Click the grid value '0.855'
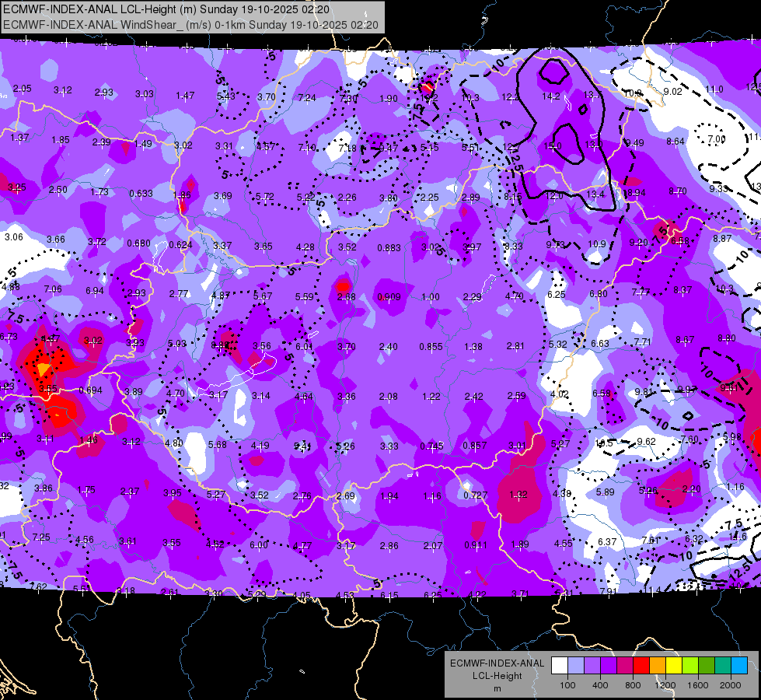The height and width of the screenshot is (700, 761). point(431,346)
